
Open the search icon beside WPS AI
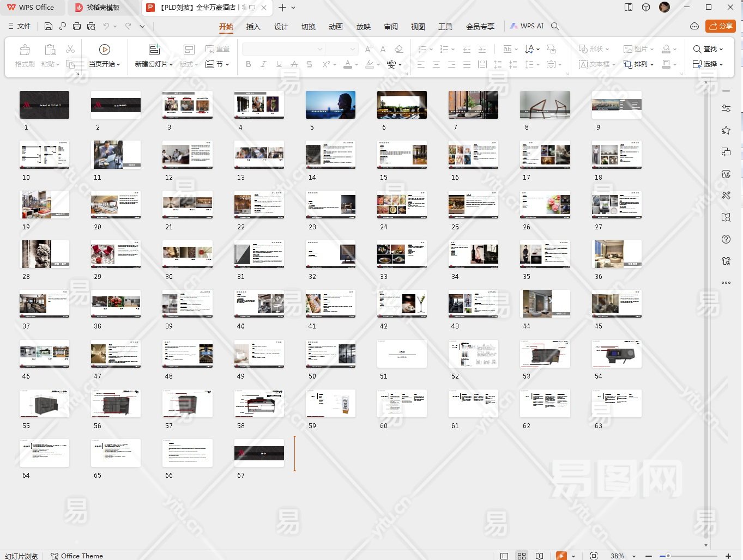click(555, 26)
